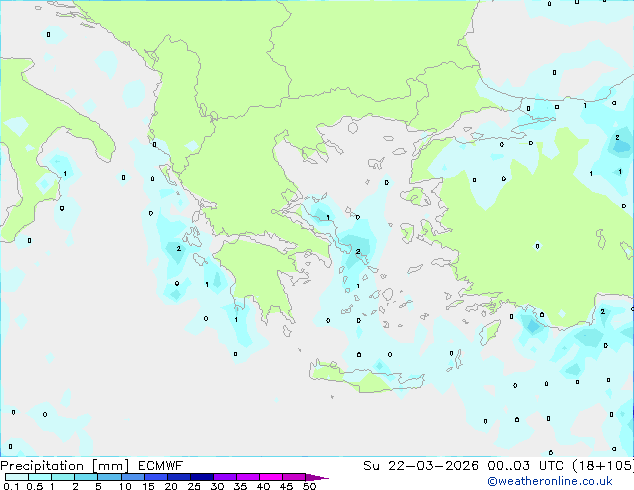Select the 35–40 mm legend color swatch

248,477
